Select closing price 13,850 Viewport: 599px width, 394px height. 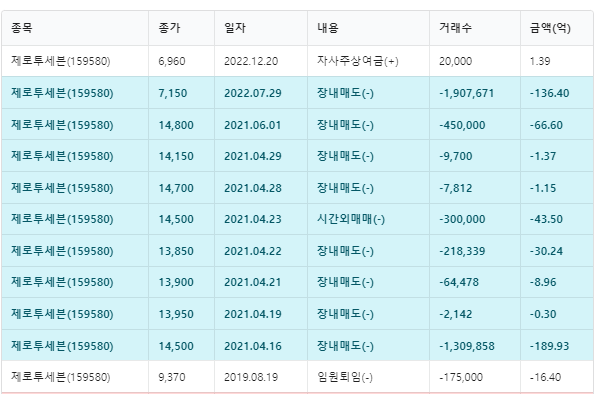[176, 251]
